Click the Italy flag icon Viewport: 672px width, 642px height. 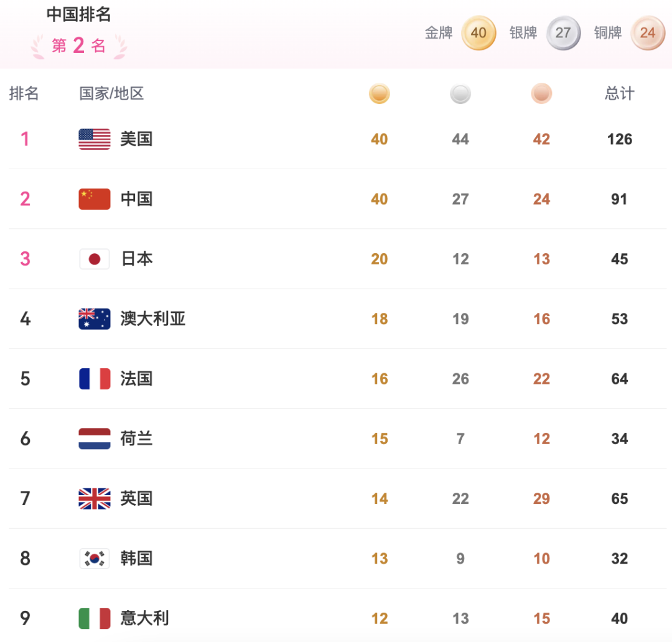95,618
